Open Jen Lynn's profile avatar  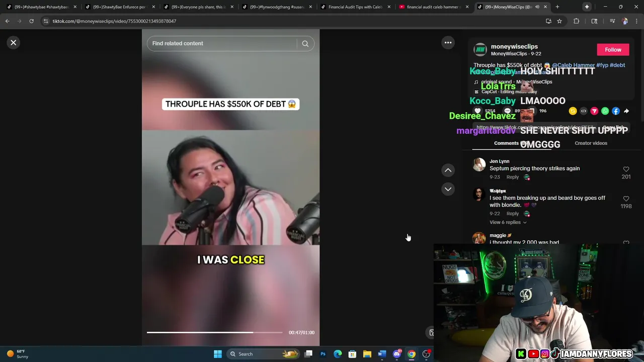click(479, 164)
